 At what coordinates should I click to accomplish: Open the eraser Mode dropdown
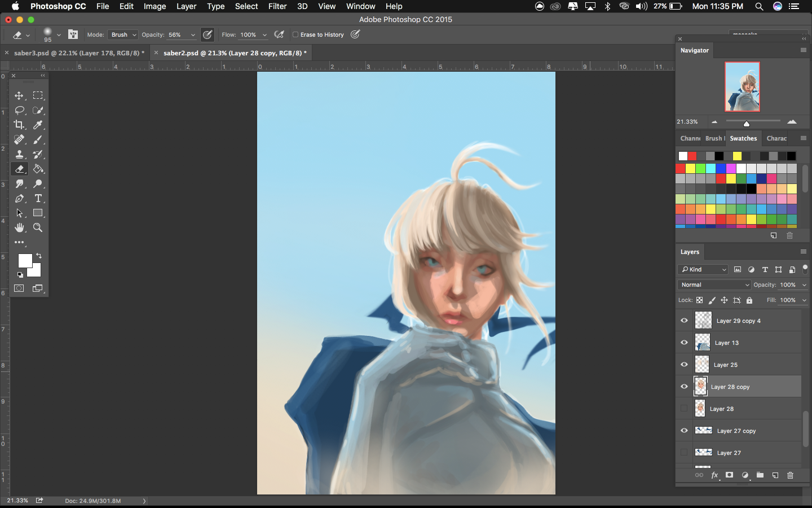[122, 34]
